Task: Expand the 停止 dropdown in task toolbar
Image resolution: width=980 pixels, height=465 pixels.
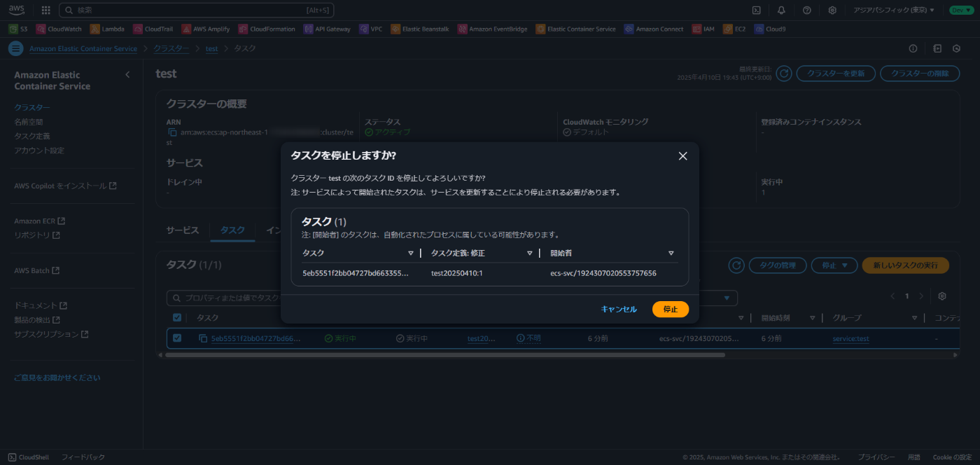Action: coord(834,265)
